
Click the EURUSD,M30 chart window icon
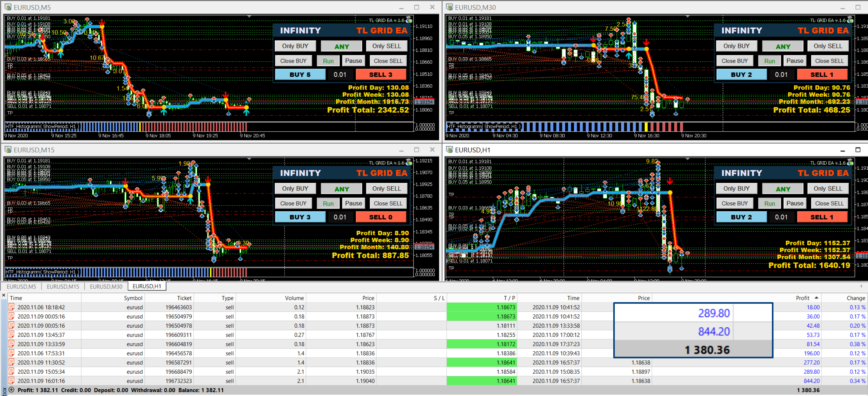point(449,7)
